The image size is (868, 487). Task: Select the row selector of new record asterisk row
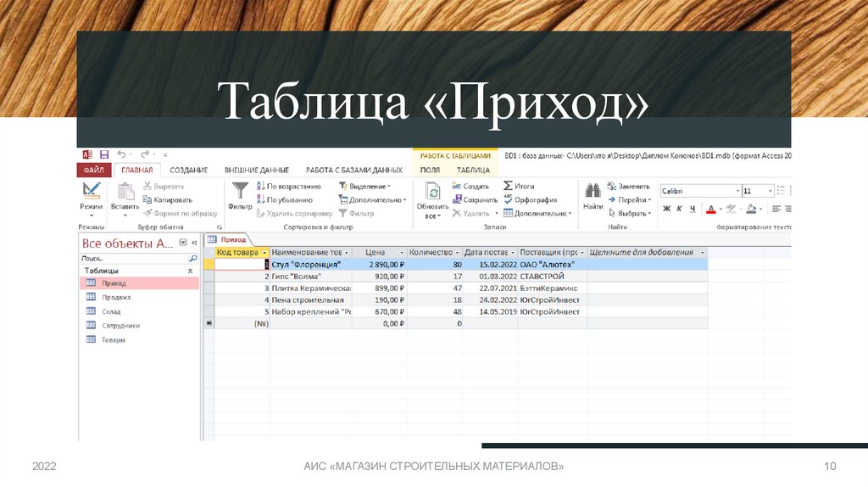209,323
